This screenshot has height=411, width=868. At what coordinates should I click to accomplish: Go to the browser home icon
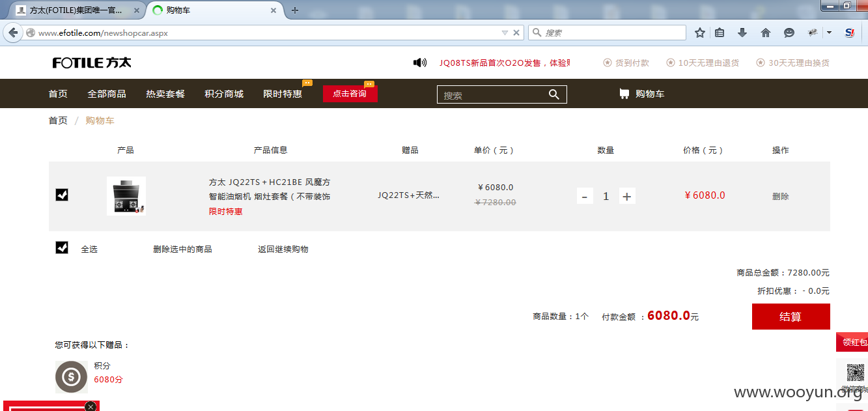tap(766, 33)
